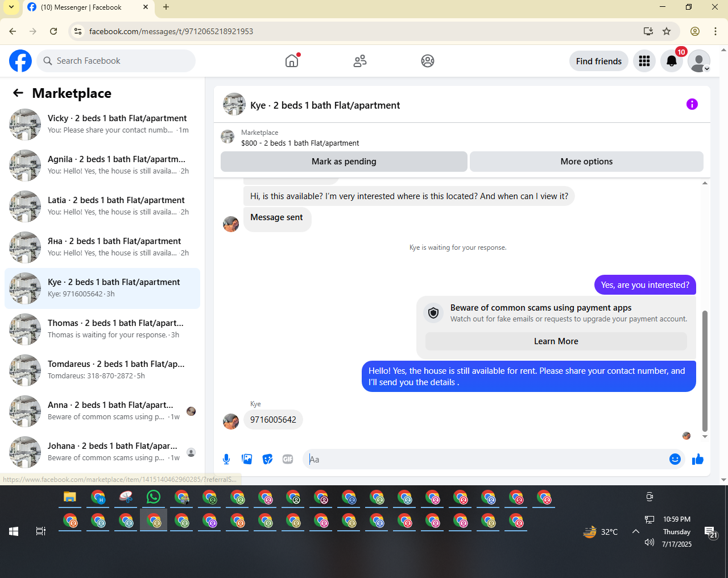Viewport: 728px width, 578px height.
Task: Close the Messenger Facebook browser tab
Action: pos(146,7)
